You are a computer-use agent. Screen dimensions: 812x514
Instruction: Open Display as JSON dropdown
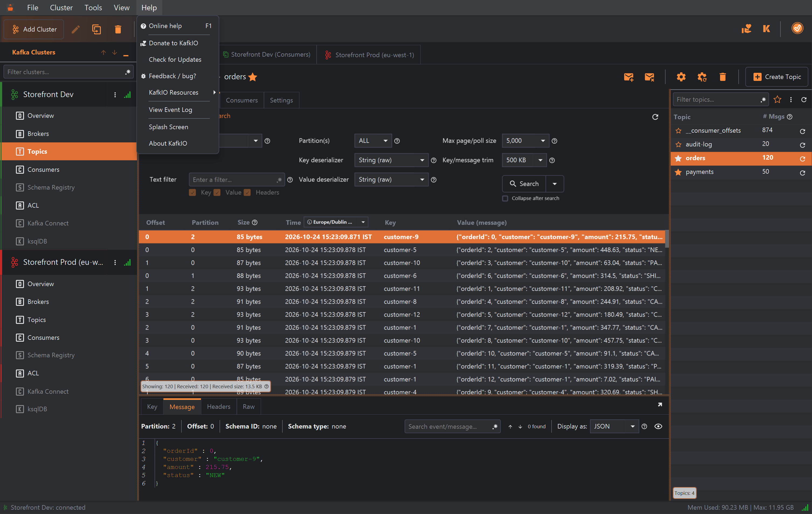pos(614,426)
